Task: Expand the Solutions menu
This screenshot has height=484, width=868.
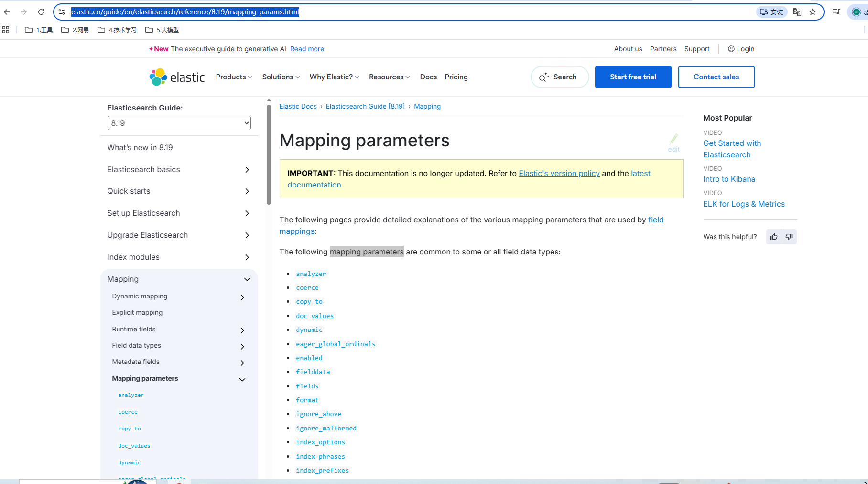Action: click(x=281, y=77)
